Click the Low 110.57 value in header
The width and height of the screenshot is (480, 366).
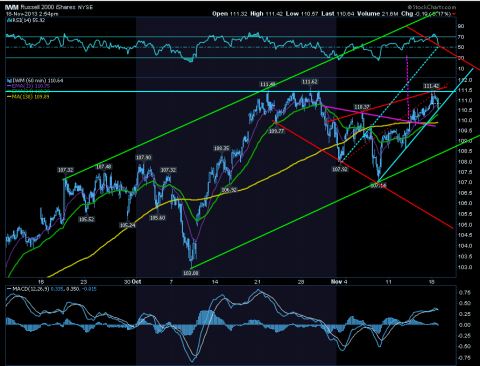pyautogui.click(x=302, y=14)
